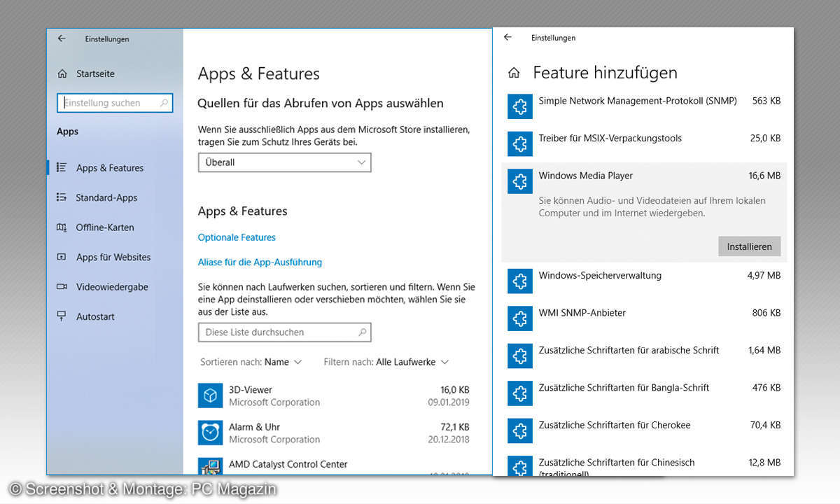
Task: Open Standard-Apps settings page
Action: [106, 197]
